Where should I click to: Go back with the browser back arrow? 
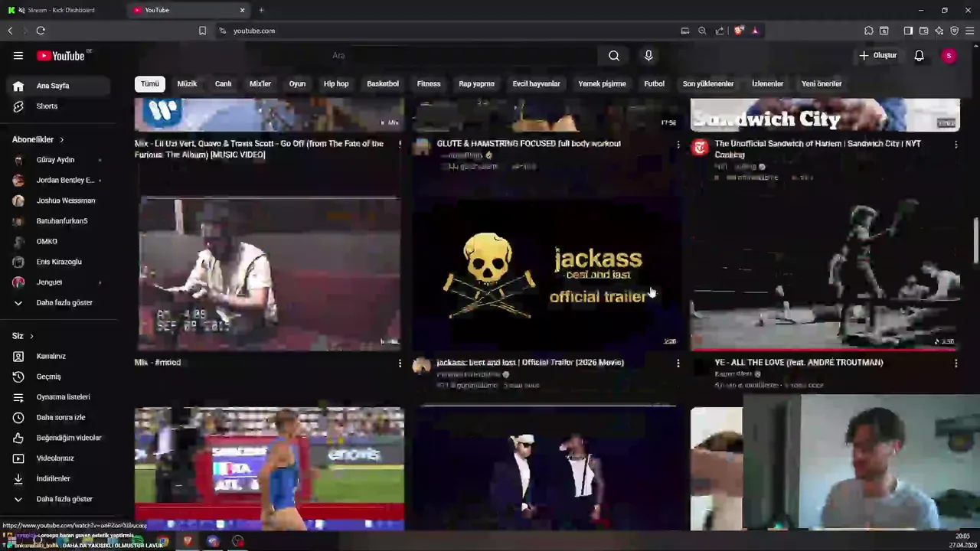(x=10, y=31)
